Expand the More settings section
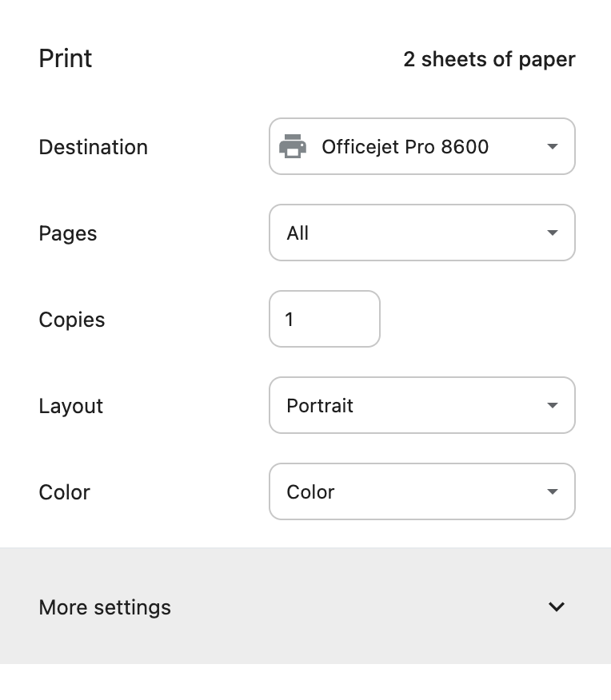This screenshot has width=611, height=700. pos(305,606)
